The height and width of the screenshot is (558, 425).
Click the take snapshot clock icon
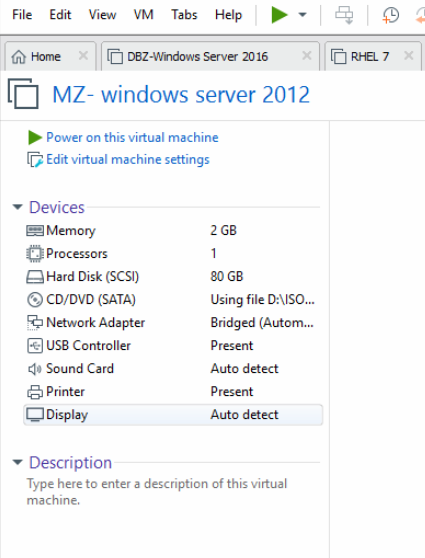click(x=390, y=15)
